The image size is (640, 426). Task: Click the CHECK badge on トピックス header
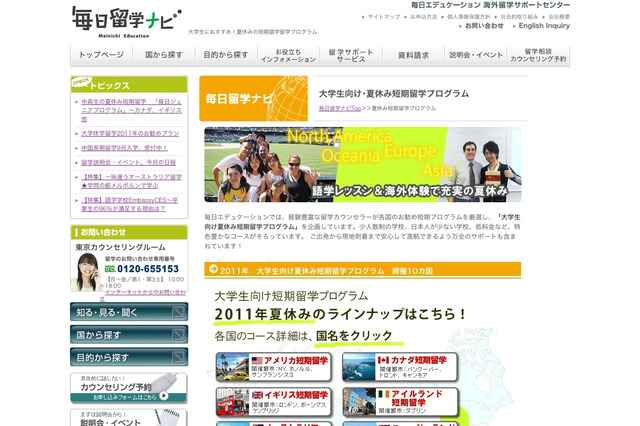(81, 82)
